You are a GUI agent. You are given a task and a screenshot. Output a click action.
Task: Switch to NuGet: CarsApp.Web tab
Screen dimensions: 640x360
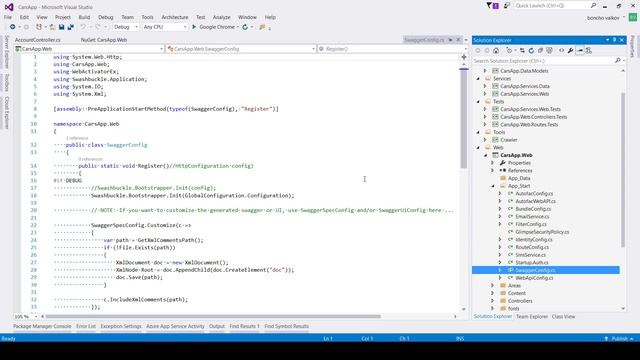104,40
